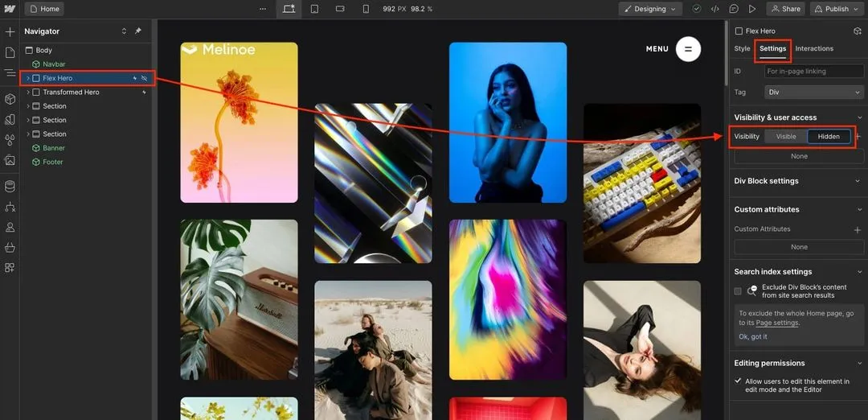Image resolution: width=868 pixels, height=420 pixels.
Task: Open the Pages panel icon
Action: (10, 52)
